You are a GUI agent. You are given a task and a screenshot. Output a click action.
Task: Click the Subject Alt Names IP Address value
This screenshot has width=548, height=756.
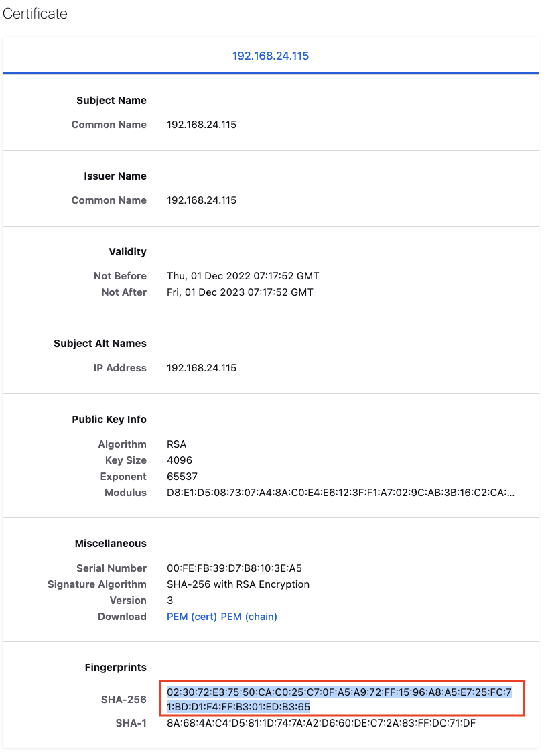202,368
